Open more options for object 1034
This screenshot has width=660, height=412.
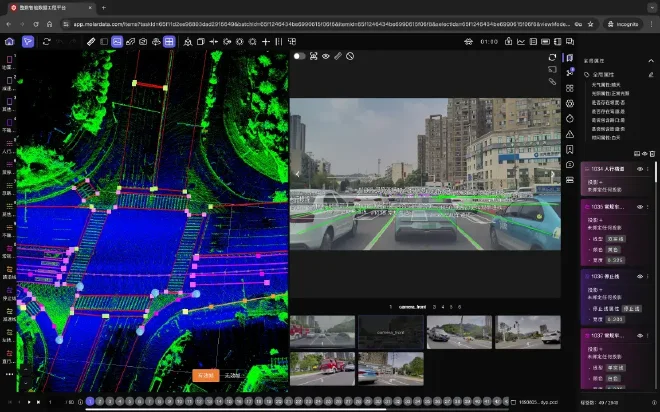tap(650, 169)
